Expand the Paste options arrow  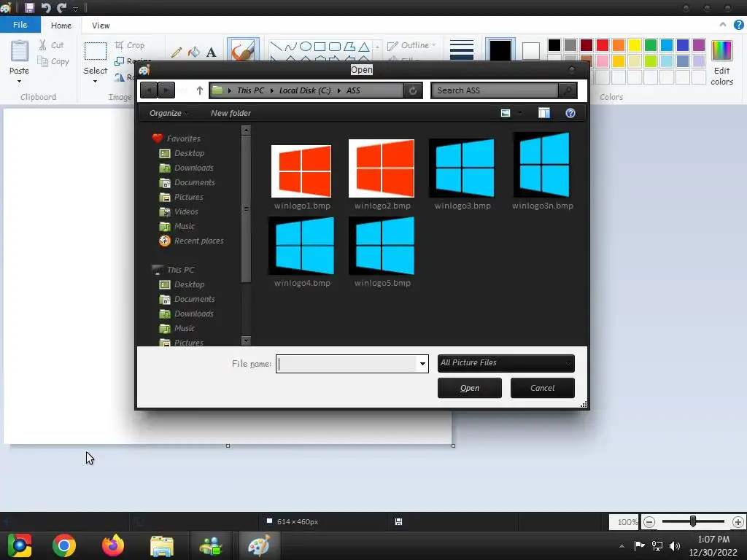click(x=20, y=82)
